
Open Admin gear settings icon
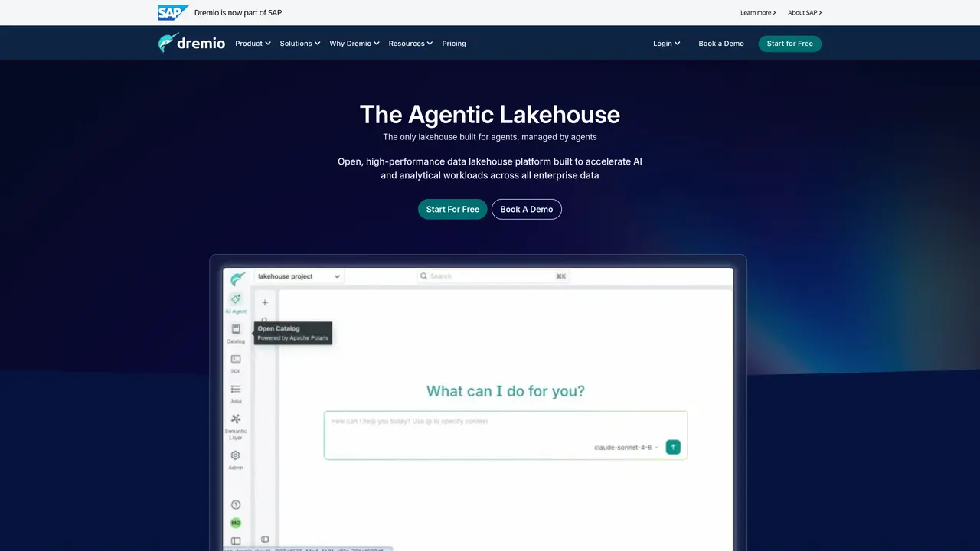(x=236, y=455)
